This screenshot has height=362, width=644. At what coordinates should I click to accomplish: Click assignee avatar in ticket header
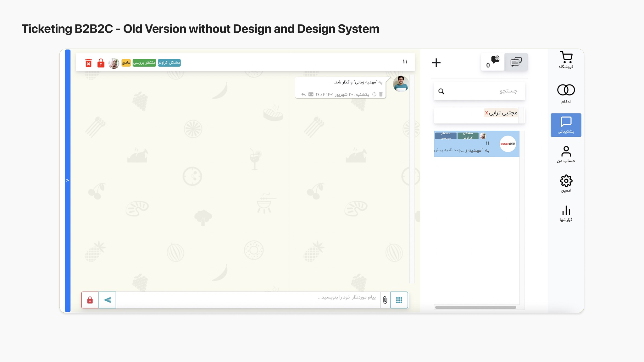click(114, 63)
